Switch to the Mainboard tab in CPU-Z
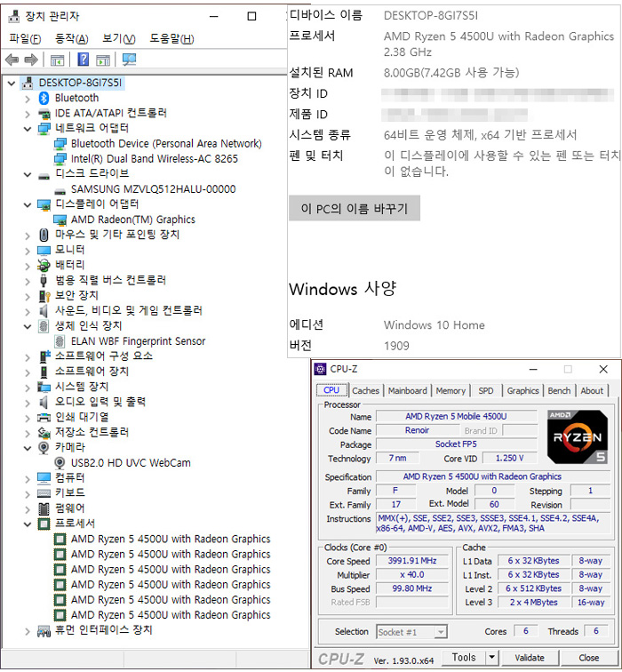This screenshot has height=672, width=622. (407, 390)
